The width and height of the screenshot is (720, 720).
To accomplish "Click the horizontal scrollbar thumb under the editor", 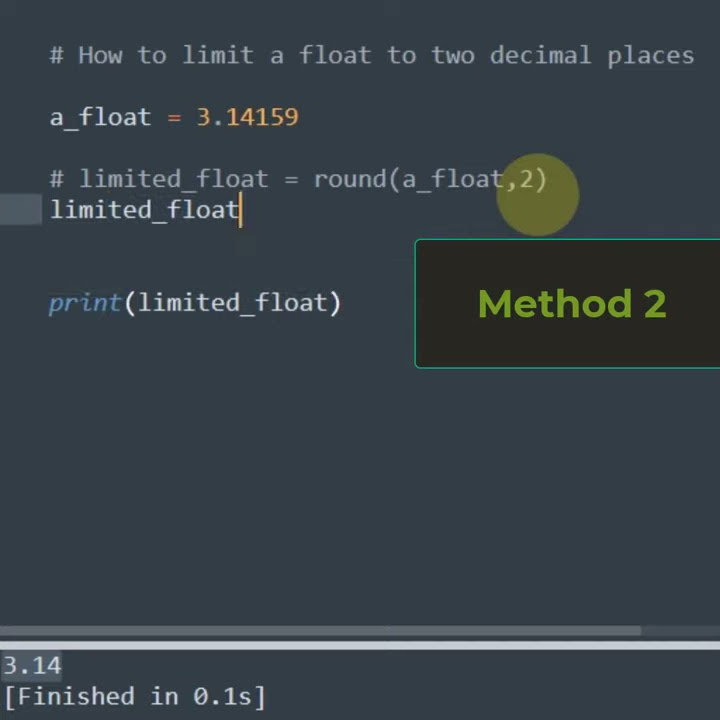I will point(320,631).
